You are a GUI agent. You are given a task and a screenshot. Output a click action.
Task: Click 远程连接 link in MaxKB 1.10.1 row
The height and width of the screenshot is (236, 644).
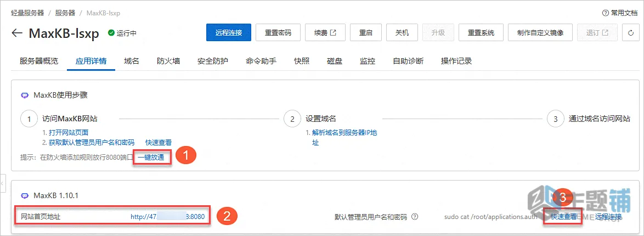(x=609, y=217)
